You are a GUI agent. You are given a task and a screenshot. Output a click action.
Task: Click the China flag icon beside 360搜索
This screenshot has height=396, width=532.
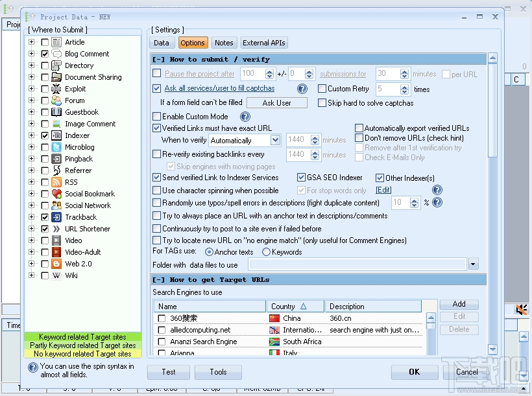coord(275,318)
